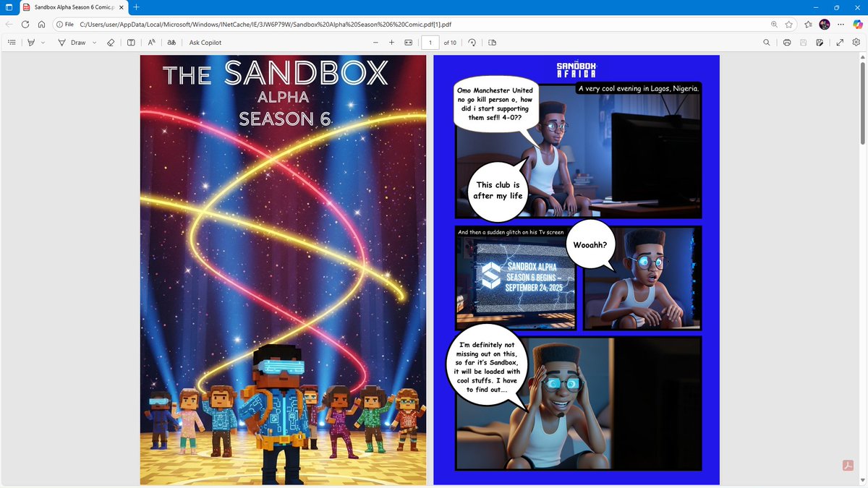Click the "Wooahh?" speech bubble
The height and width of the screenshot is (488, 868).
tap(589, 244)
